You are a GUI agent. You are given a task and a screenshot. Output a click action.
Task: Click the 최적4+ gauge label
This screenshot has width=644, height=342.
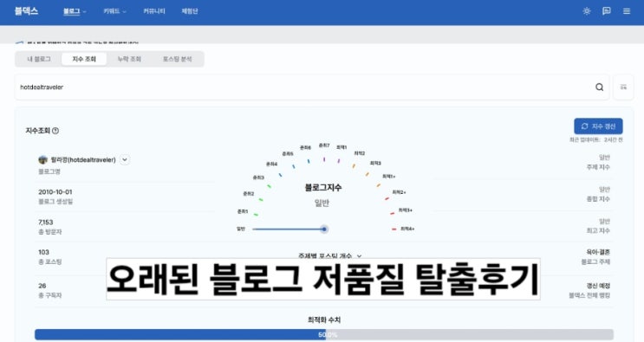point(407,229)
